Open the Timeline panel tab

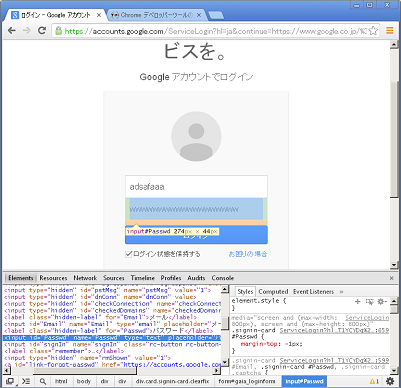click(143, 278)
